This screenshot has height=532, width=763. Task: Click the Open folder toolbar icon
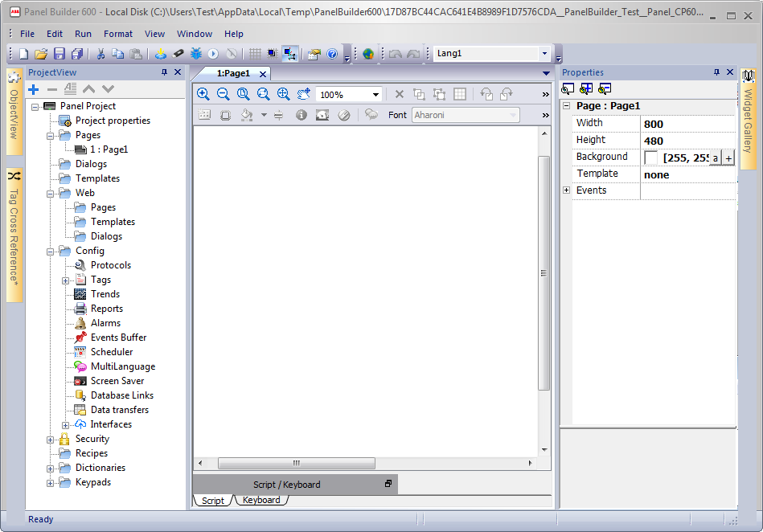tap(41, 54)
